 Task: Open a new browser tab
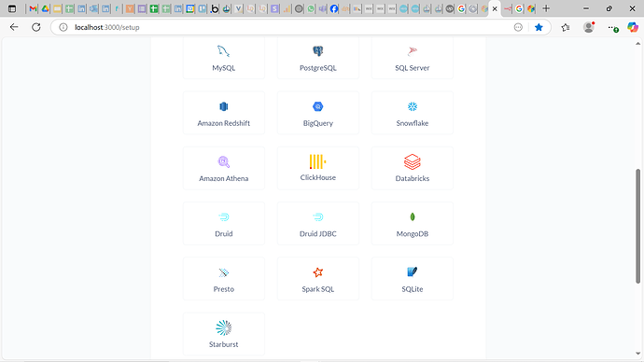click(546, 8)
